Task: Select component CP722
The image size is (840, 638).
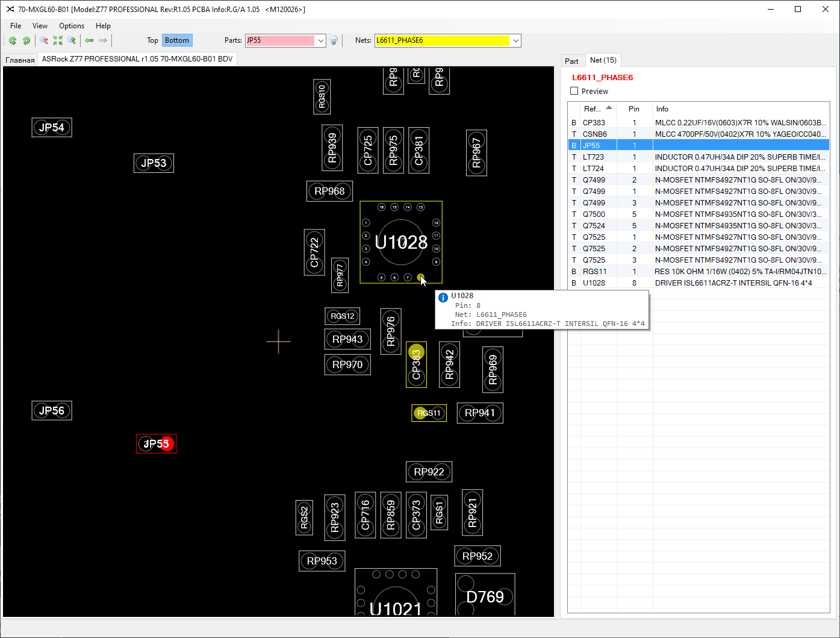Action: point(314,252)
